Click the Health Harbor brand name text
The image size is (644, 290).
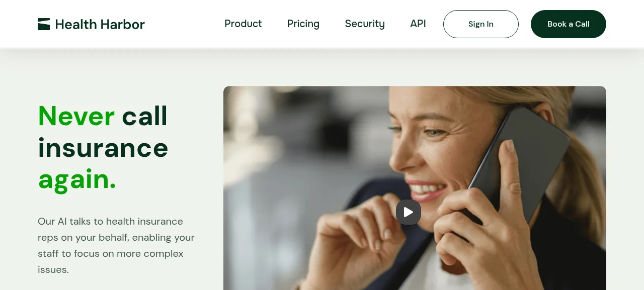(100, 24)
